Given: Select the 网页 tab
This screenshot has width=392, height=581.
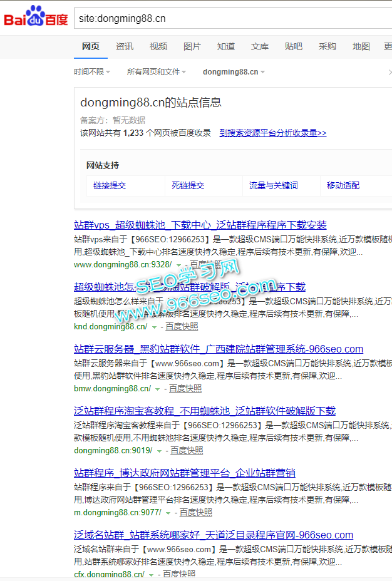Looking at the screenshot, I should pyautogui.click(x=91, y=47).
